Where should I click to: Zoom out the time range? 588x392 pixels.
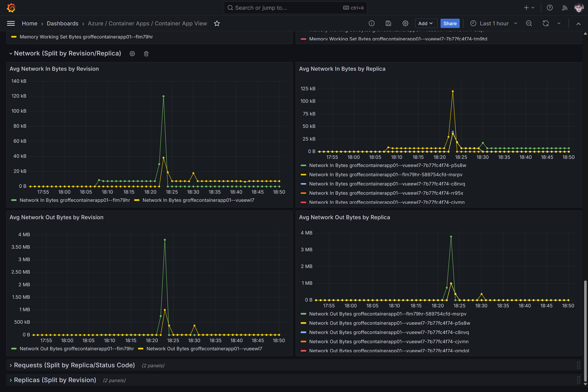[x=529, y=23]
